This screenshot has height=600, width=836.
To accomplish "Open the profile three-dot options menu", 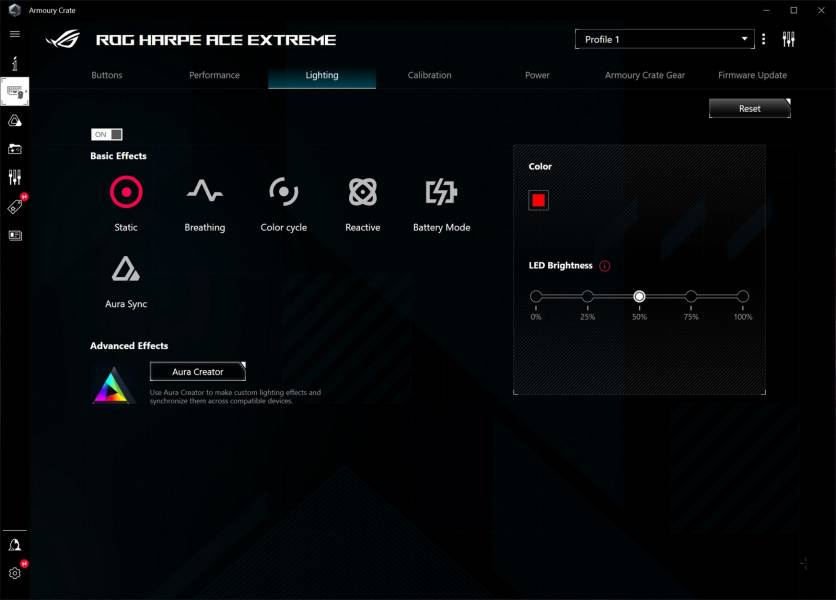I will [763, 39].
